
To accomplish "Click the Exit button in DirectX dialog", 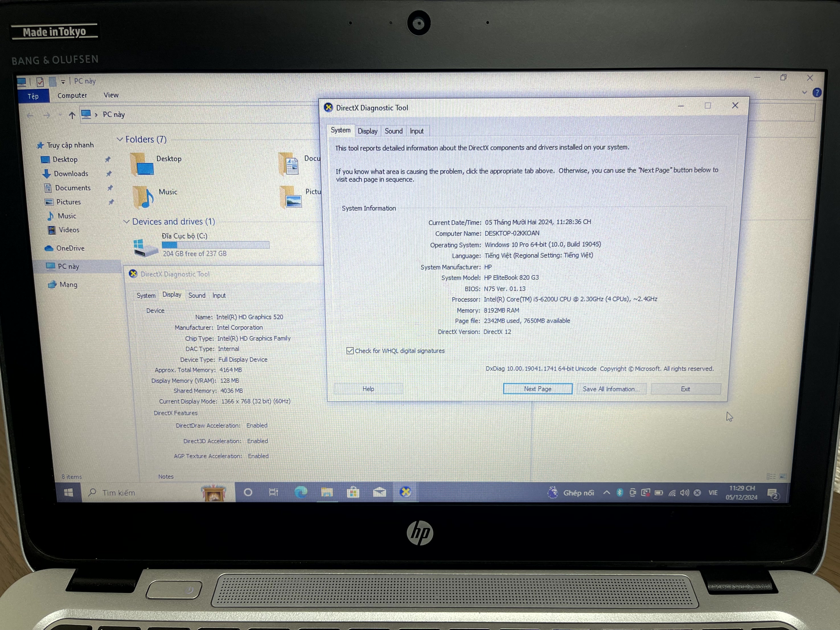I will click(685, 389).
